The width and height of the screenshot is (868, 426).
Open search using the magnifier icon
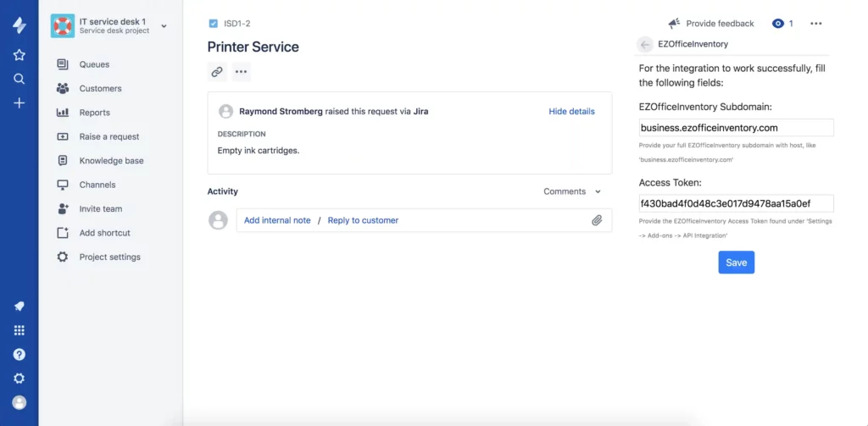[19, 79]
